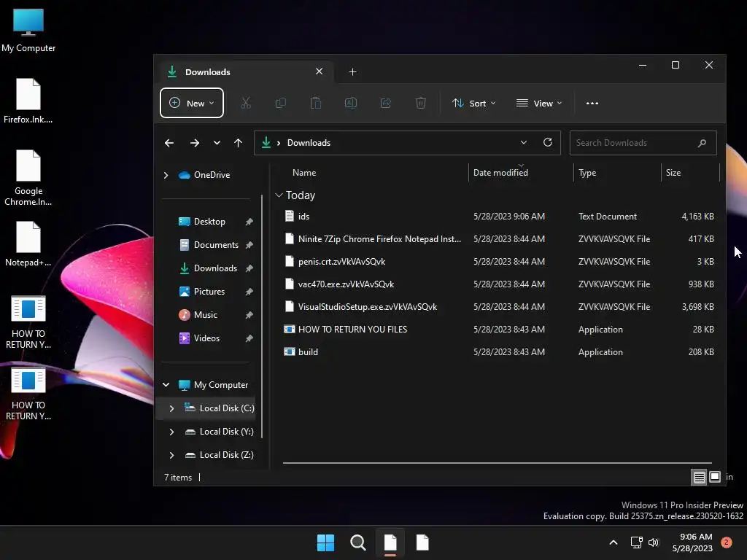Go back with the left arrow
Viewport: 747px width, 560px height.
click(x=169, y=143)
